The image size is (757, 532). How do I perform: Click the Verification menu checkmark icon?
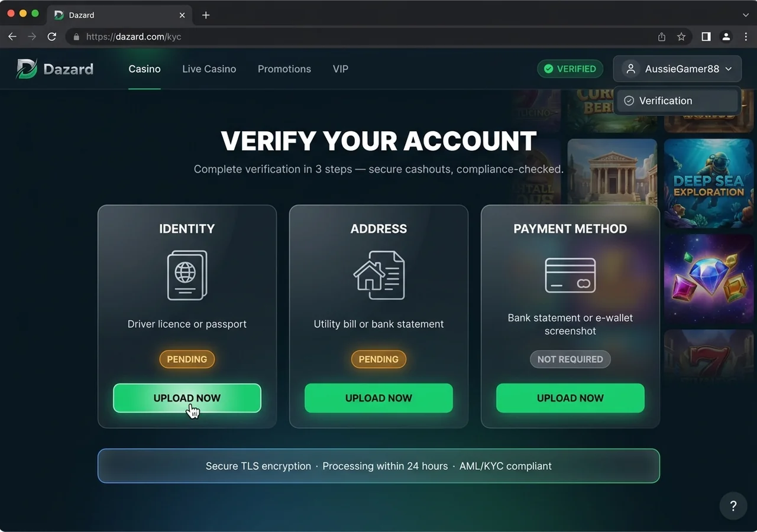pos(629,101)
